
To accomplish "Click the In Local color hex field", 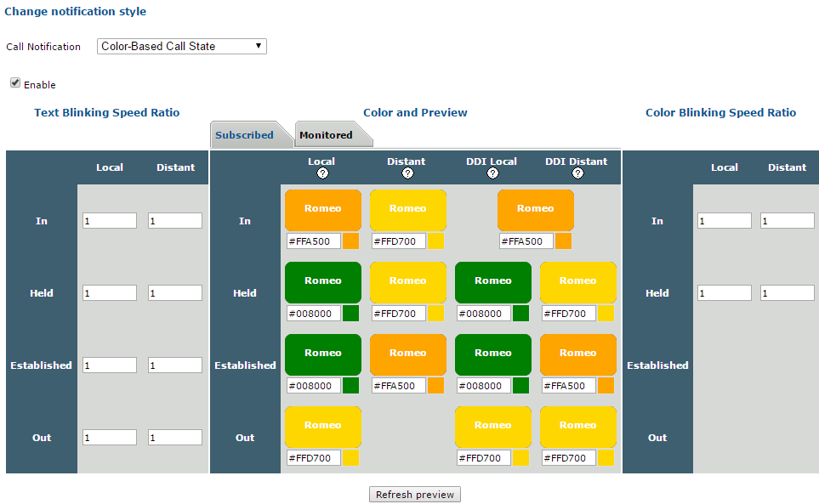I will click(x=313, y=241).
